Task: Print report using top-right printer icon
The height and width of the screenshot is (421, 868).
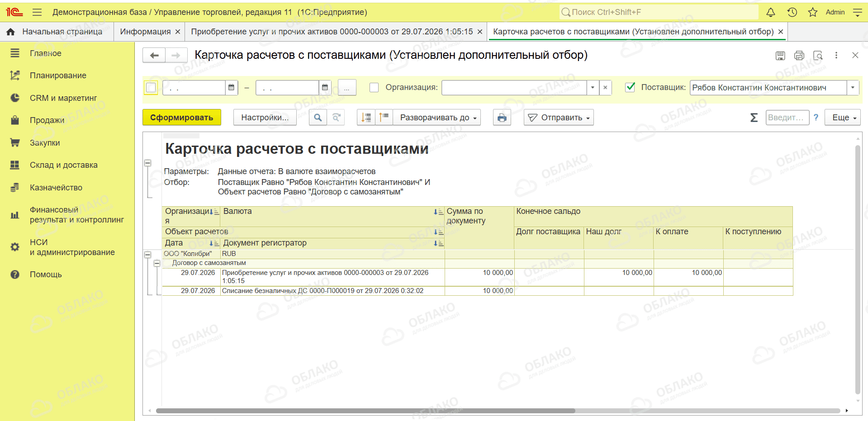Action: (799, 55)
